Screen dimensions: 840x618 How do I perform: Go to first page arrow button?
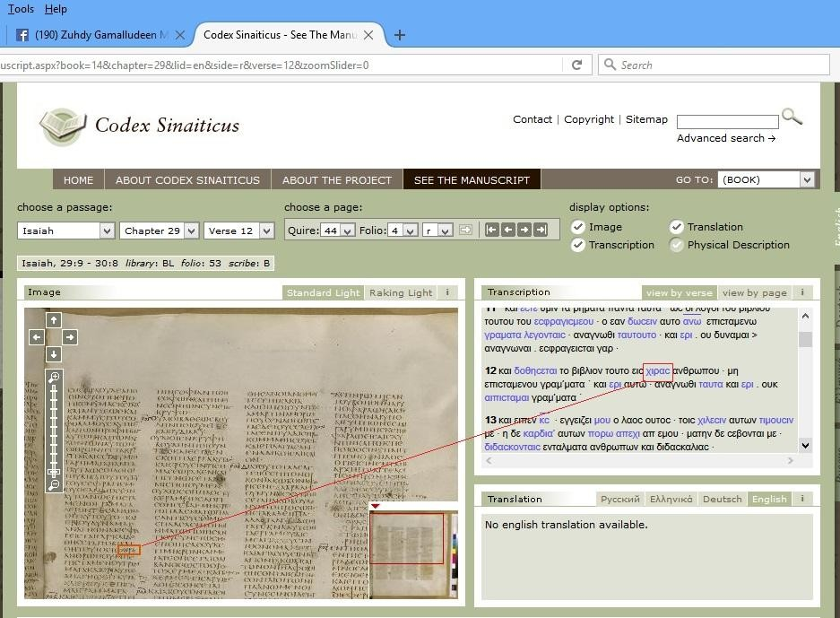(x=492, y=230)
